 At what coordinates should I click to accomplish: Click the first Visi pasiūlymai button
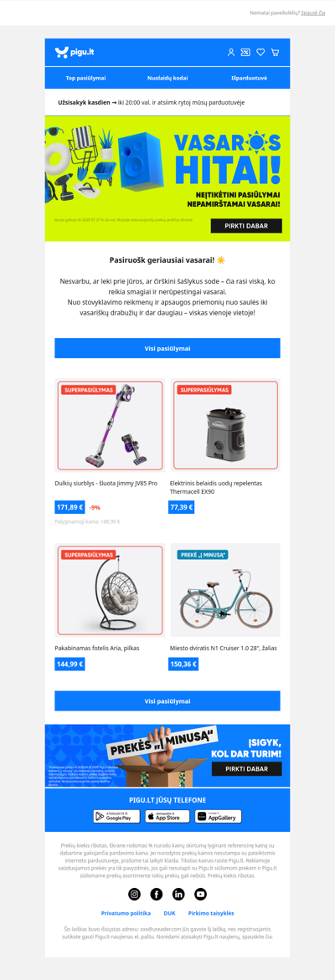[x=167, y=348]
